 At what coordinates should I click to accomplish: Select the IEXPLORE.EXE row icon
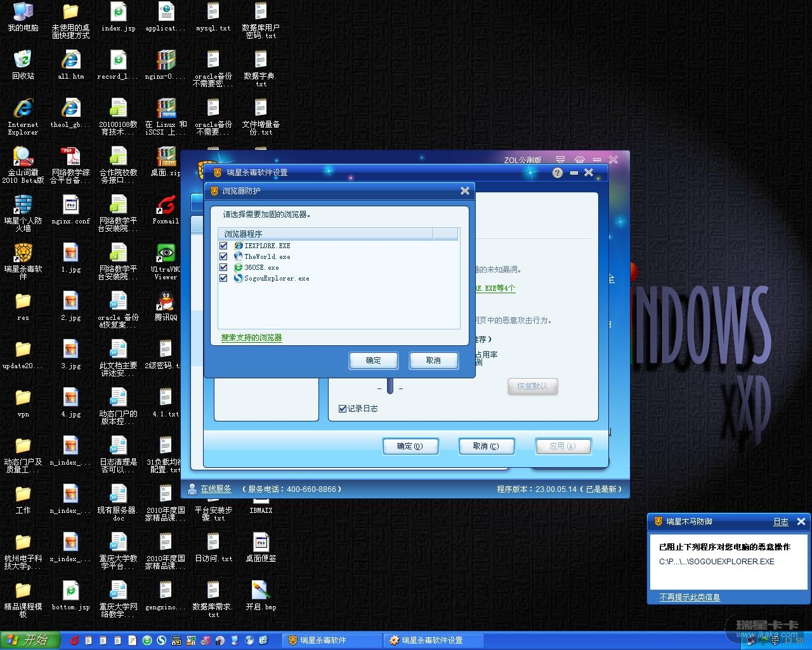[x=239, y=246]
